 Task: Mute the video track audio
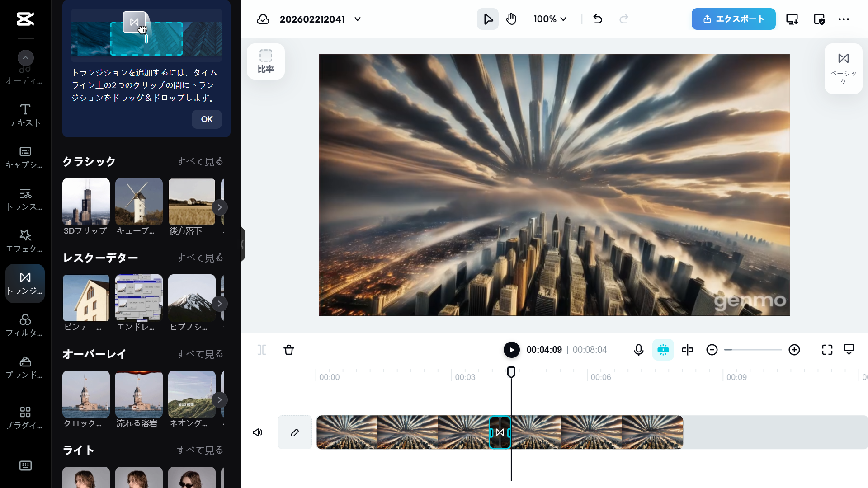tap(257, 432)
